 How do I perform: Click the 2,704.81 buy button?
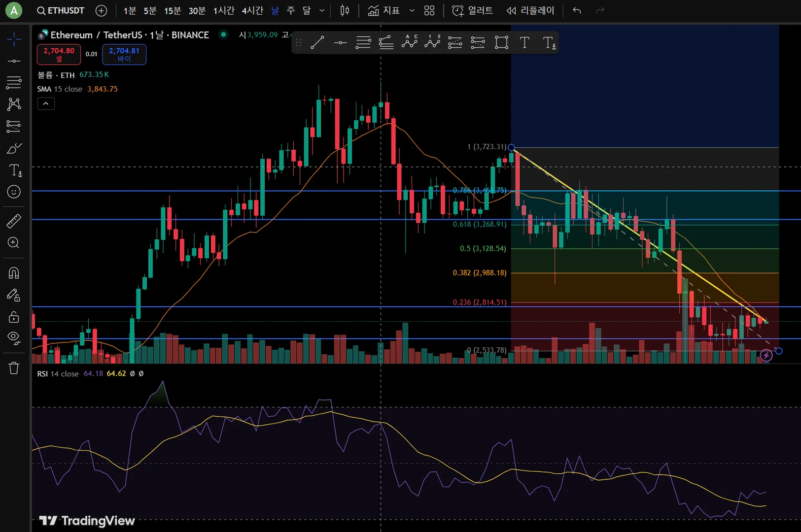[124, 54]
